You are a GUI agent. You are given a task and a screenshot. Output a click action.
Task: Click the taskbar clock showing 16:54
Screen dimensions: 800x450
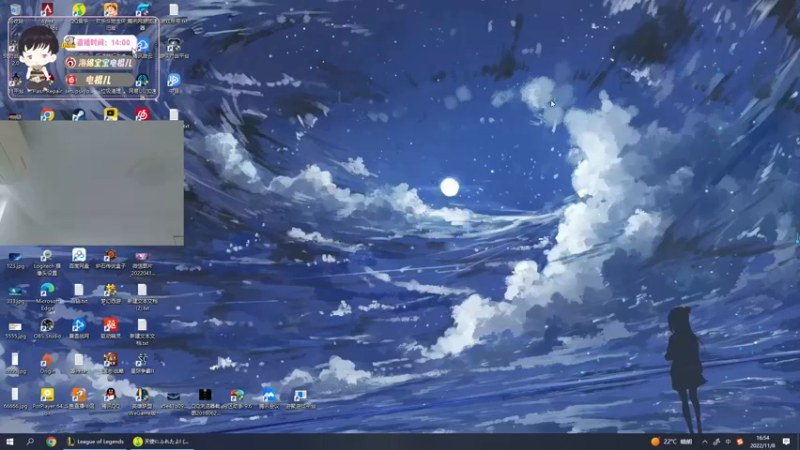click(x=763, y=441)
